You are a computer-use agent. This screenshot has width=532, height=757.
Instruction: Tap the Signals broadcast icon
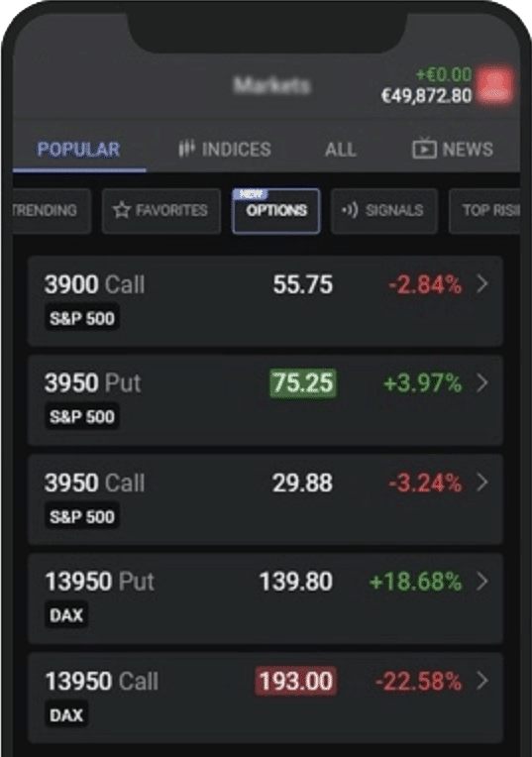350,210
